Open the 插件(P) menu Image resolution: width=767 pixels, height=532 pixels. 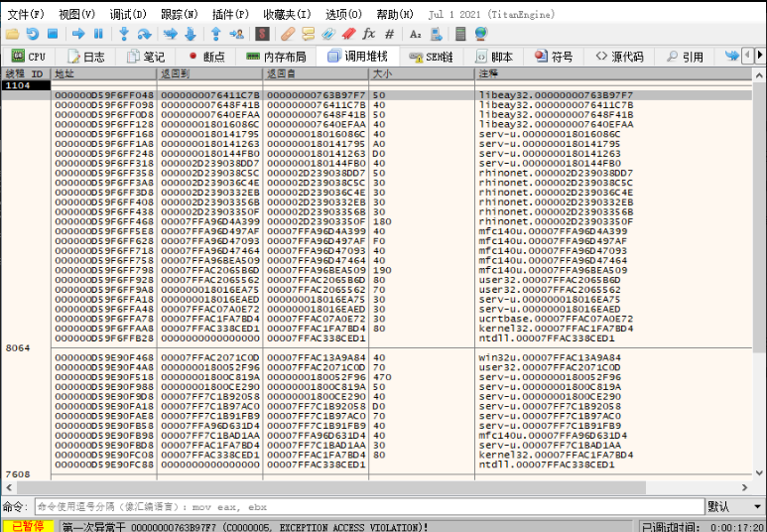pos(231,14)
